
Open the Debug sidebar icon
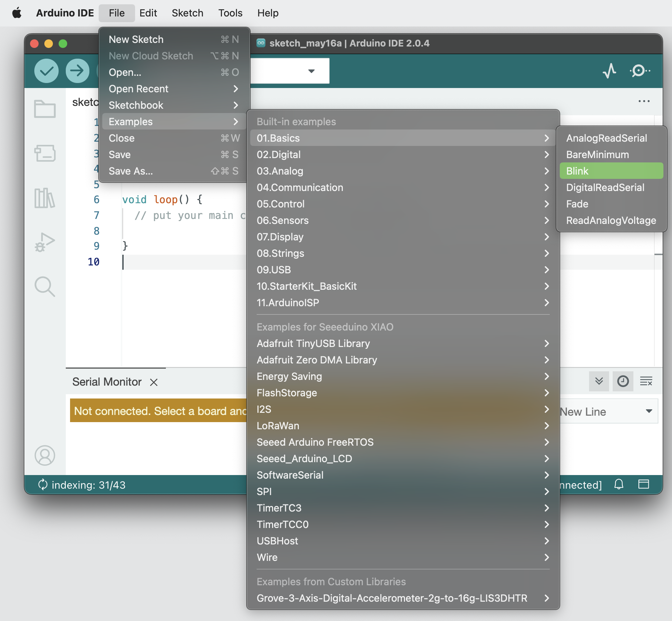[x=45, y=242]
